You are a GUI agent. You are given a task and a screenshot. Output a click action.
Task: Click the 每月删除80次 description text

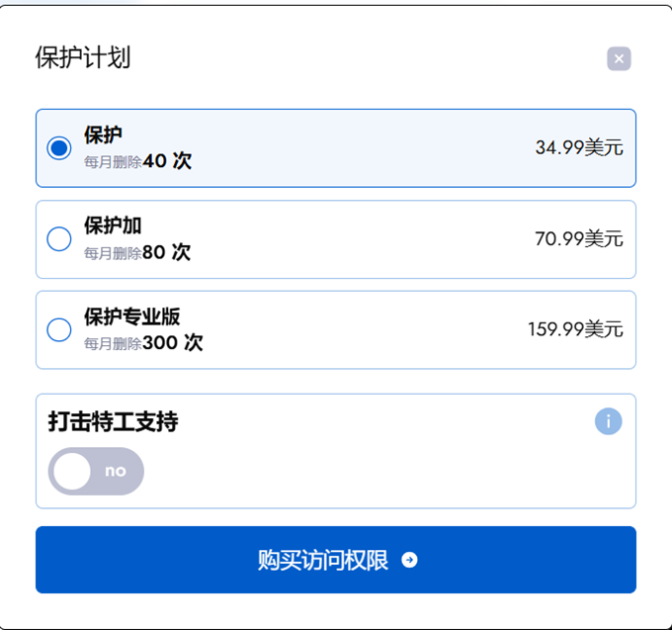137,253
